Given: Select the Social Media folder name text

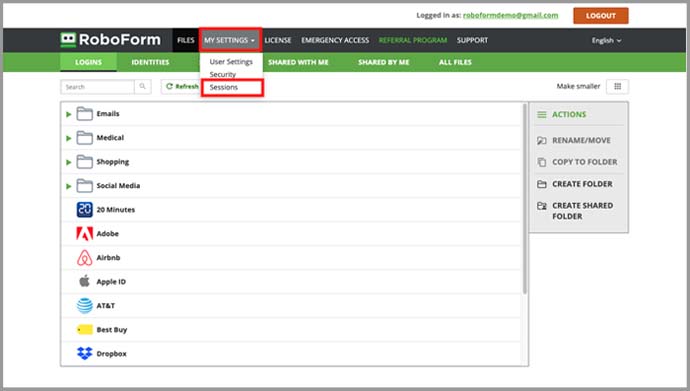Looking at the screenshot, I should click(118, 186).
